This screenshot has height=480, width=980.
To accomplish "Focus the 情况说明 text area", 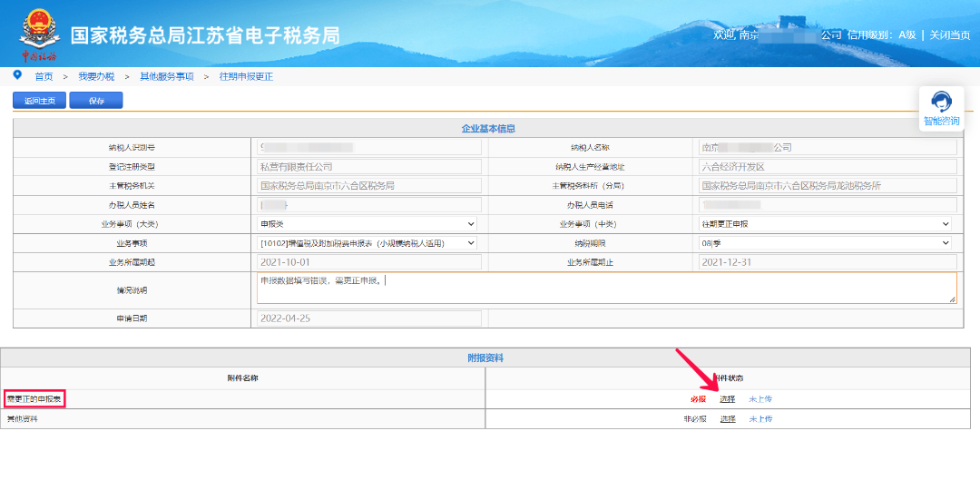I will [606, 289].
